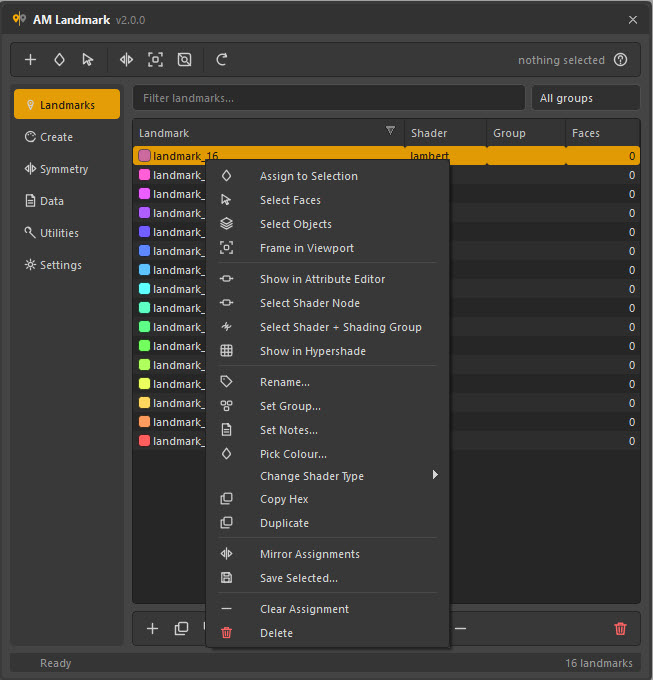Viewport: 653px width, 680px height.
Task: Click the nothing selected label
Action: click(561, 60)
